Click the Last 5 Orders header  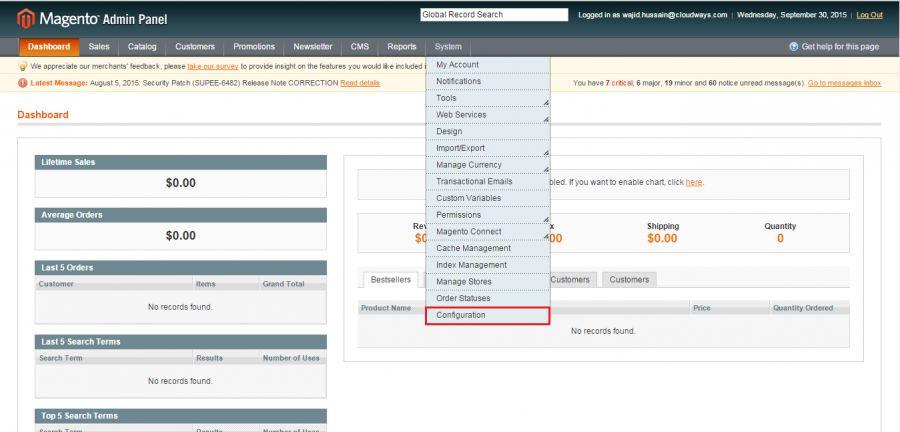181,268
